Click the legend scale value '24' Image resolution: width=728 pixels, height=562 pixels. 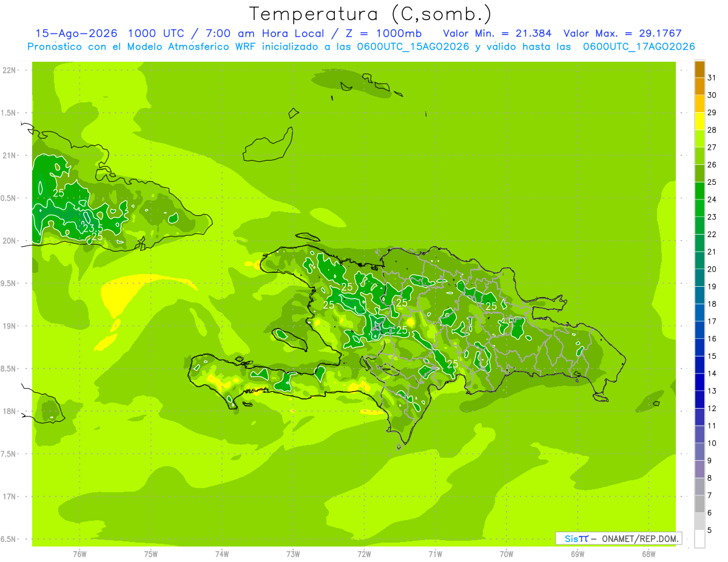(712, 199)
